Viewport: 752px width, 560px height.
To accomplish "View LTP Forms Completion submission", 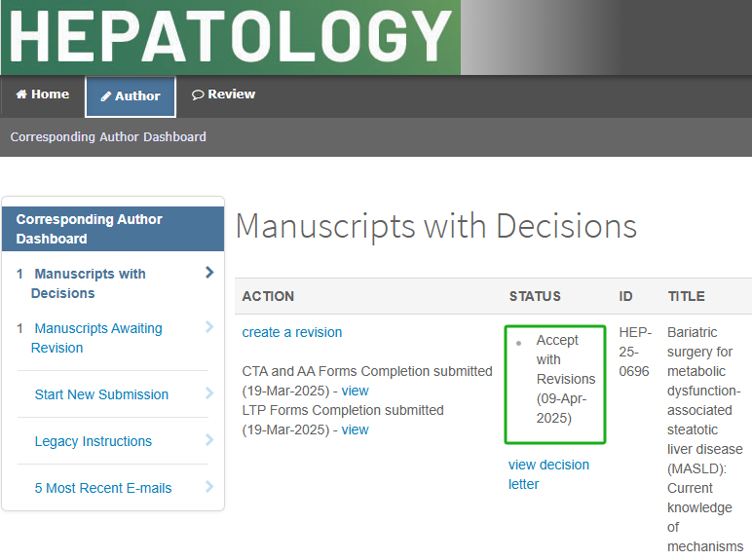I will coord(355,429).
